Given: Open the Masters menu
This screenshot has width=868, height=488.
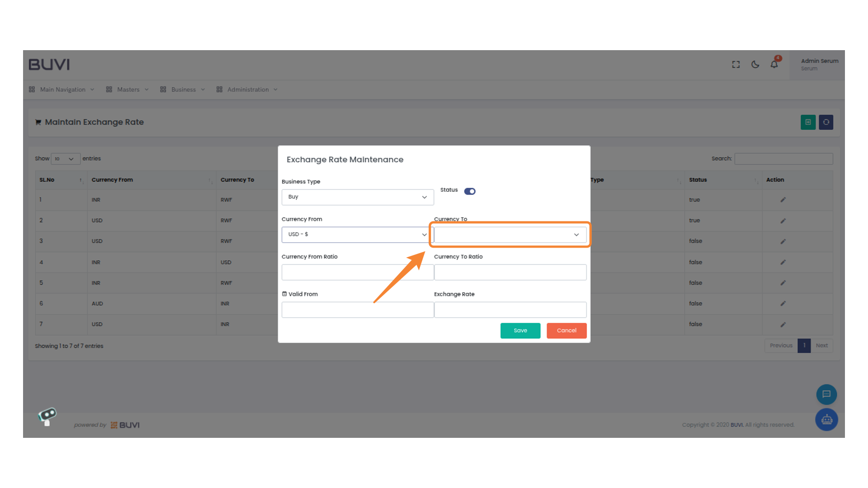Looking at the screenshot, I should (127, 89).
